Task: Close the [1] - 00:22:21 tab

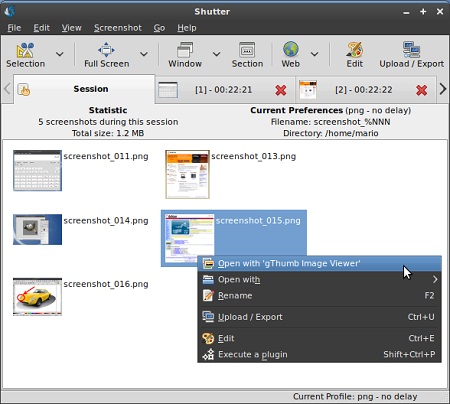Action: click(x=281, y=90)
